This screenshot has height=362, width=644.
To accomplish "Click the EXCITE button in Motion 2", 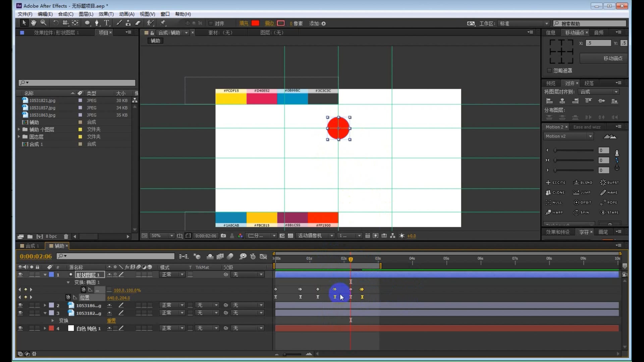I will coord(555,182).
